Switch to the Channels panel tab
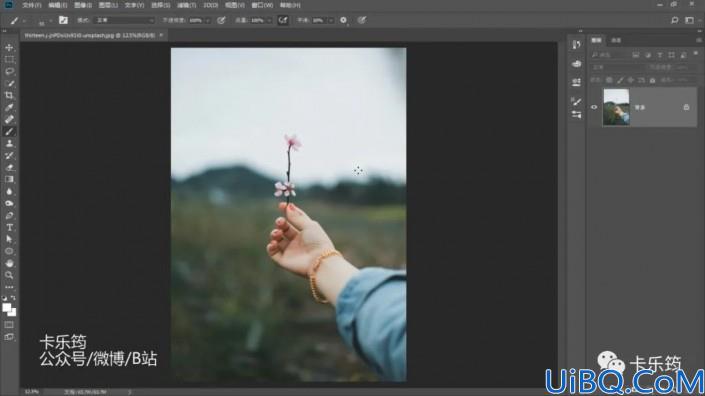Image resolution: width=705 pixels, height=396 pixels. [x=616, y=40]
